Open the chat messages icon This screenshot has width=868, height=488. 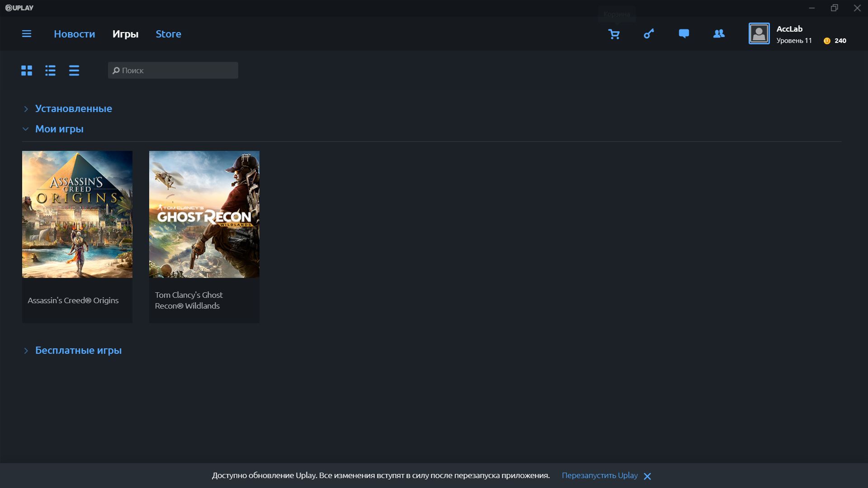[684, 34]
